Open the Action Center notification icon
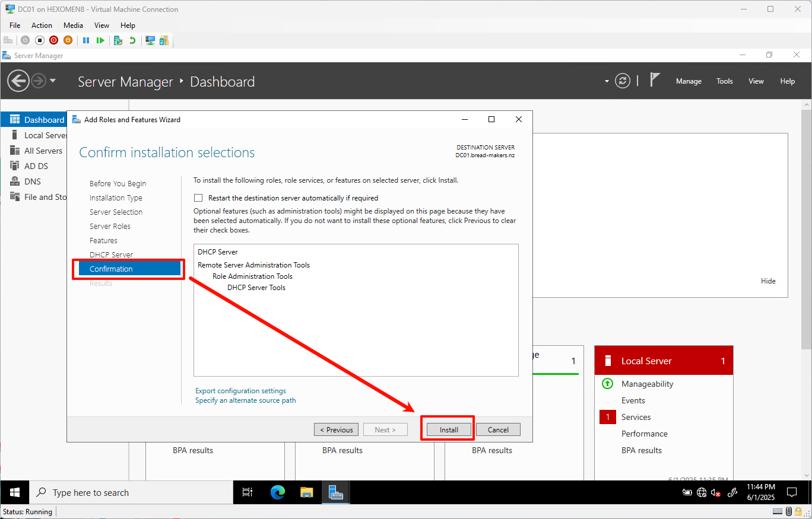 tap(792, 492)
